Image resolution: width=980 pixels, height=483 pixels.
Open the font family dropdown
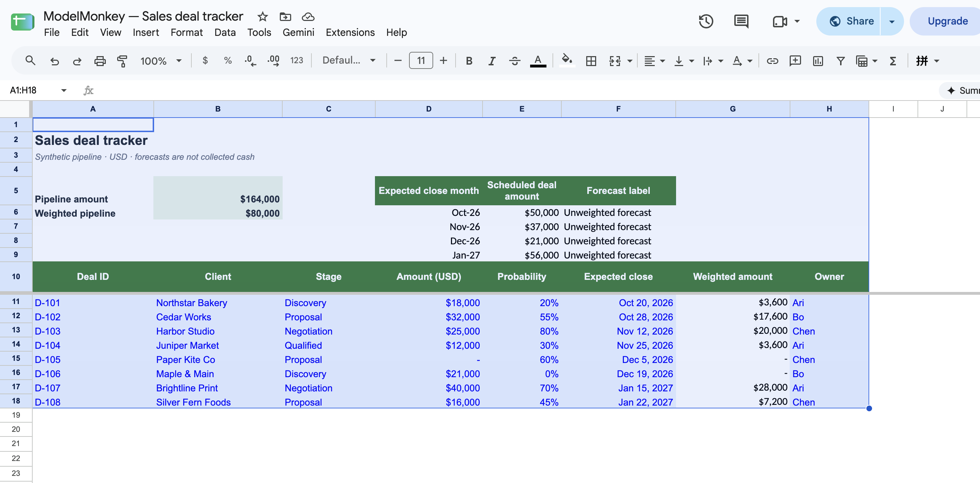[349, 60]
